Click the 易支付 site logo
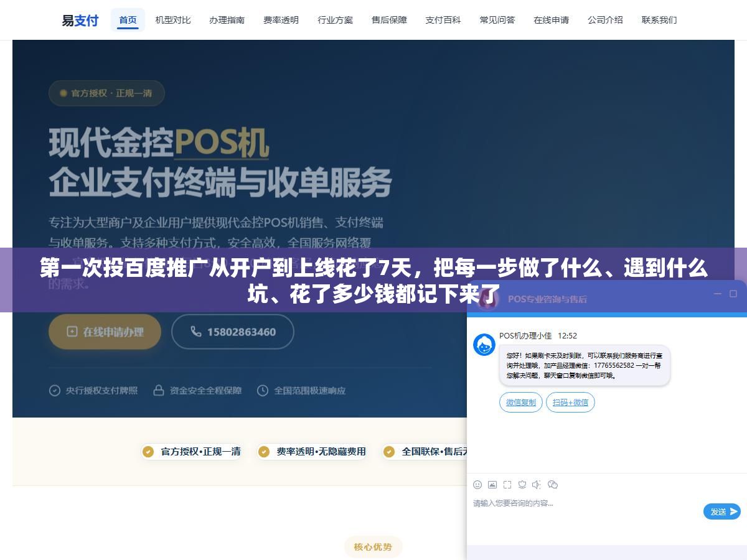 80,20
